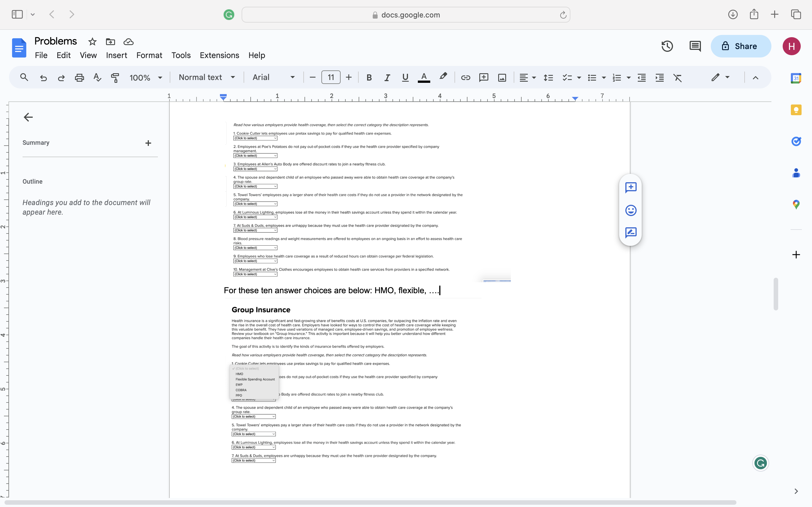This screenshot has width=812, height=507.
Task: Clear formatting on selected text
Action: point(678,77)
